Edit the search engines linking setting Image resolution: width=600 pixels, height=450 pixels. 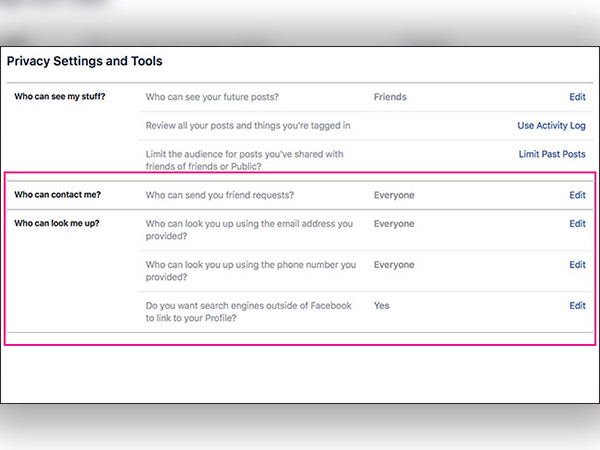[577, 306]
